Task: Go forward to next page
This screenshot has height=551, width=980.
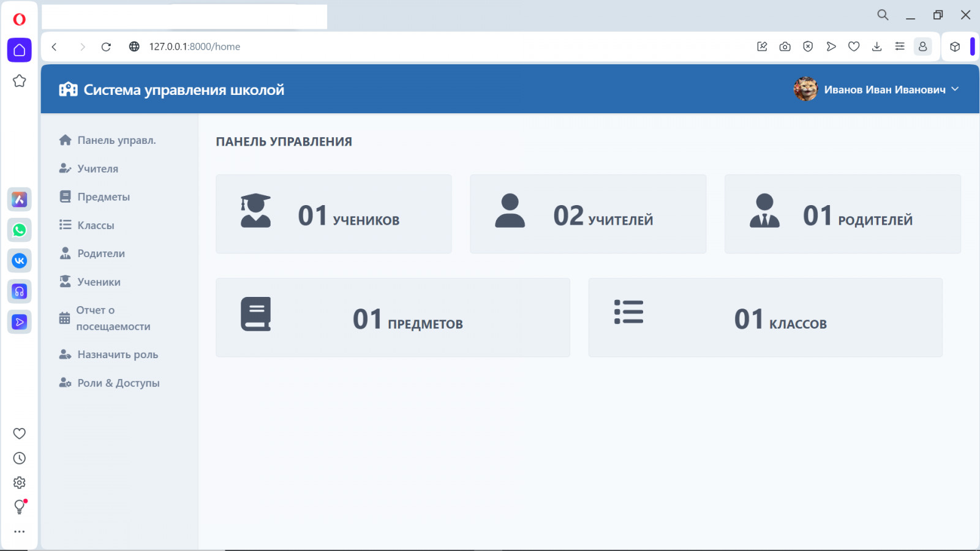Action: pyautogui.click(x=82, y=47)
